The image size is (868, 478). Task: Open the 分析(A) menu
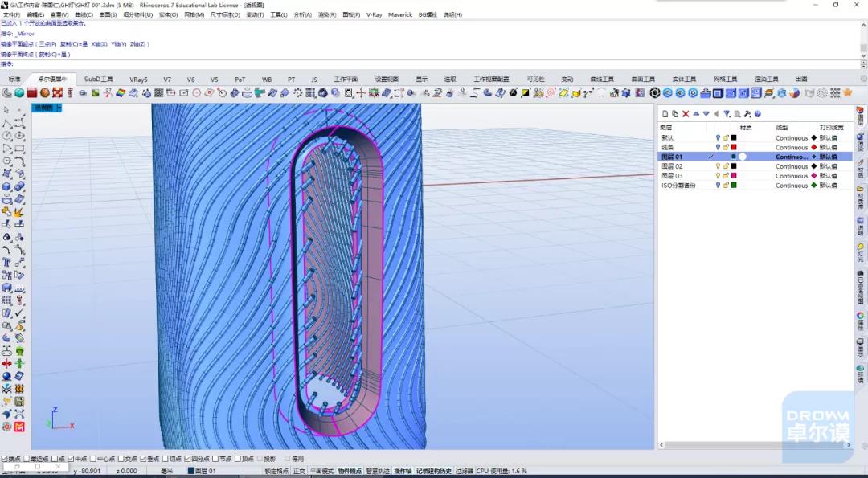point(302,15)
